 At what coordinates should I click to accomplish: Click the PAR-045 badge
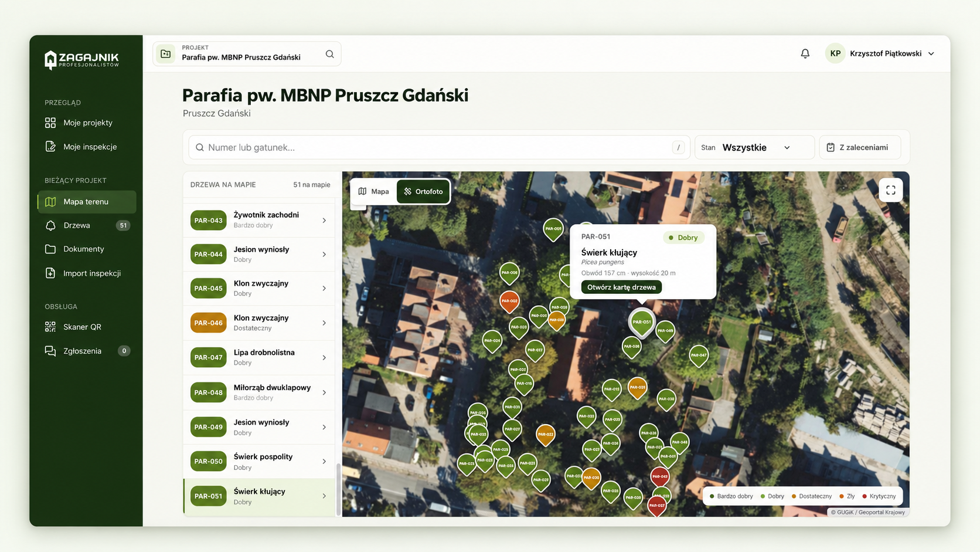point(208,289)
